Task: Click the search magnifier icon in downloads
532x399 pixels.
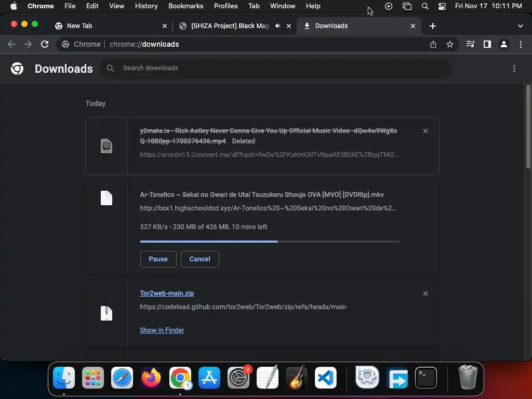Action: [110, 68]
